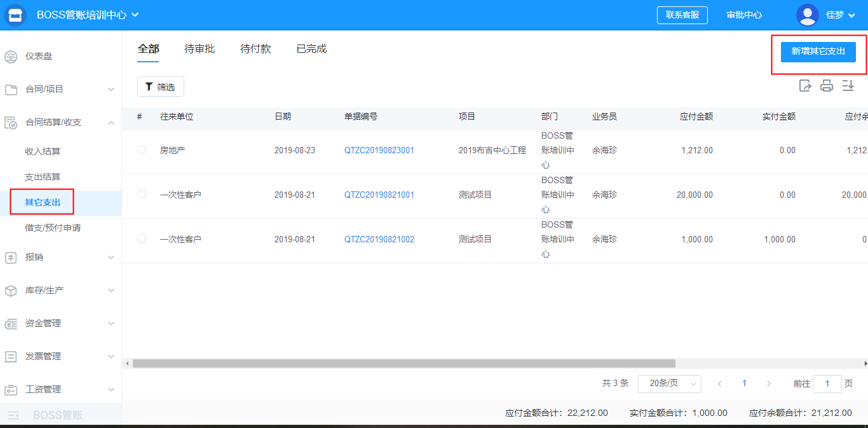Click the printer icon above the table
This screenshot has height=428, width=868.
pos(827,86)
